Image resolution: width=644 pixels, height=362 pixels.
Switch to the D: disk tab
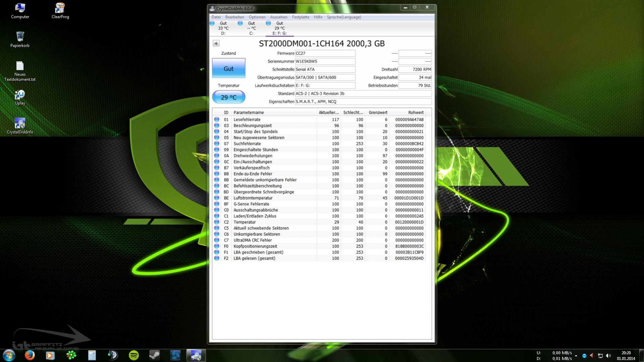(x=223, y=28)
